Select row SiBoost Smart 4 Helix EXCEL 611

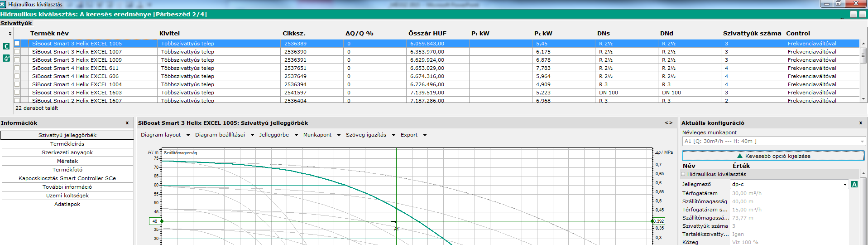[436, 68]
